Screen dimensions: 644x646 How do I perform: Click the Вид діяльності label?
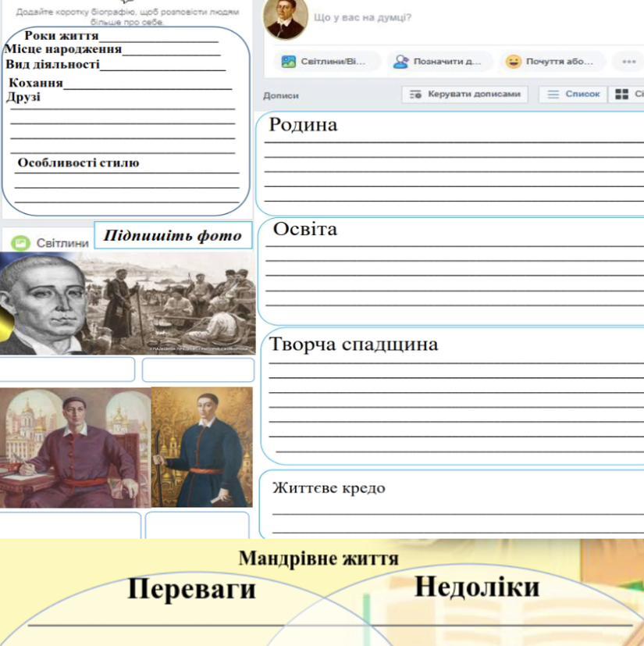(x=53, y=64)
